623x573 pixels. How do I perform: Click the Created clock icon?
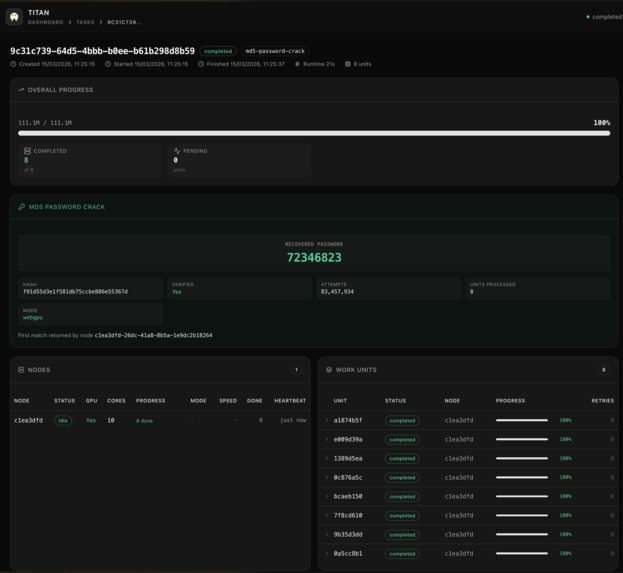point(13,64)
